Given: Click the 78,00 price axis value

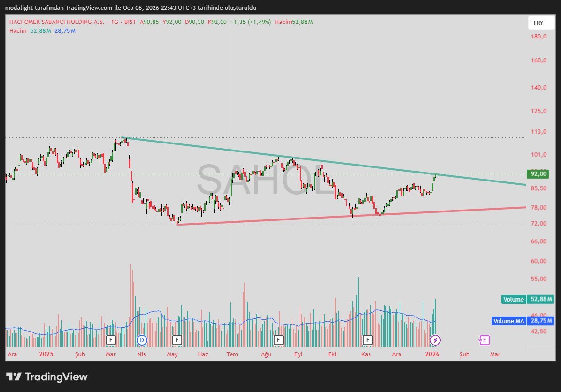Looking at the screenshot, I should coord(539,208).
